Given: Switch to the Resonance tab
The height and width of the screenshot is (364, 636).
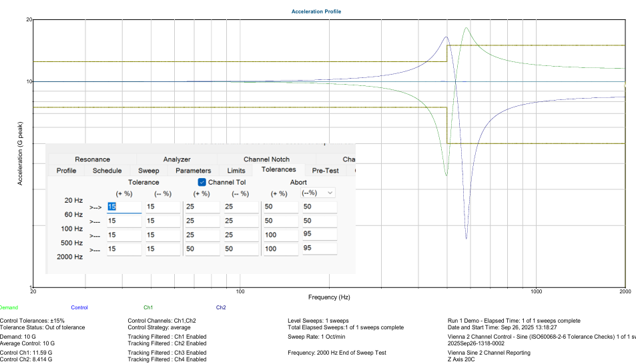Looking at the screenshot, I should 93,159.
